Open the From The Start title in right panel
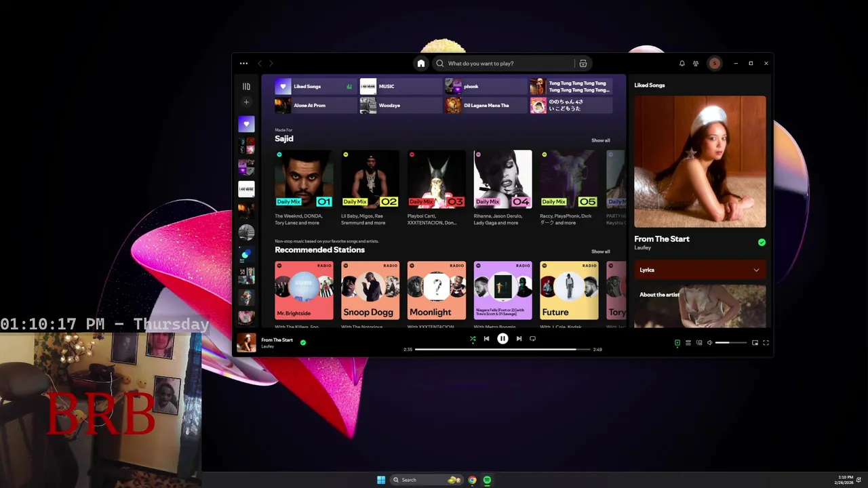Viewport: 868px width, 488px height. 662,239
